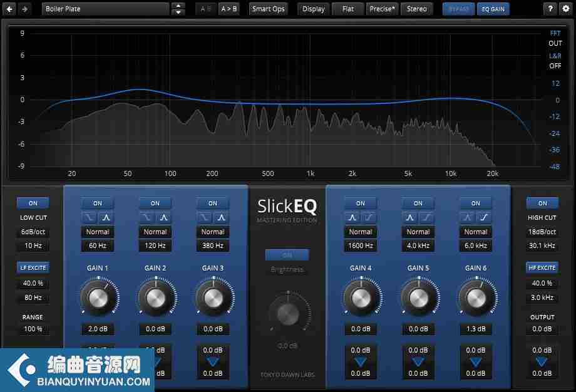This screenshot has height=392, width=576.
Task: Click the blue triangle under GAIN 5
Action: pos(418,362)
